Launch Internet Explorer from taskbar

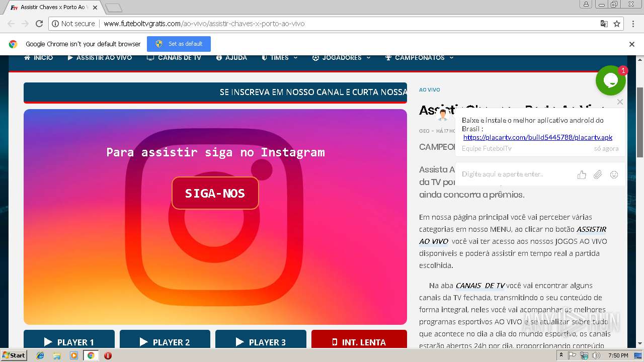coord(40,355)
